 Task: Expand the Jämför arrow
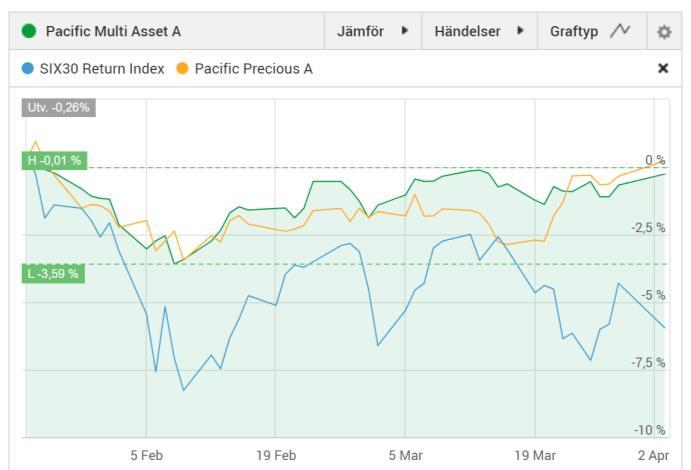[x=405, y=31]
